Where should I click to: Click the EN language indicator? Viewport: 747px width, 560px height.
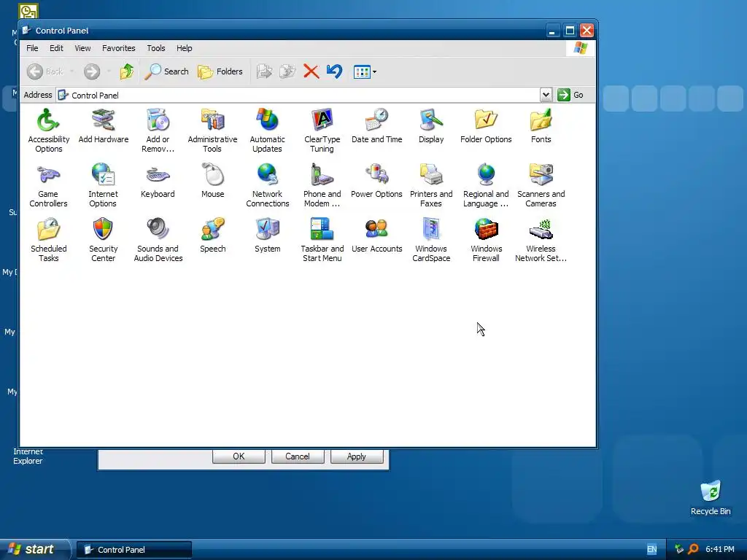point(651,550)
